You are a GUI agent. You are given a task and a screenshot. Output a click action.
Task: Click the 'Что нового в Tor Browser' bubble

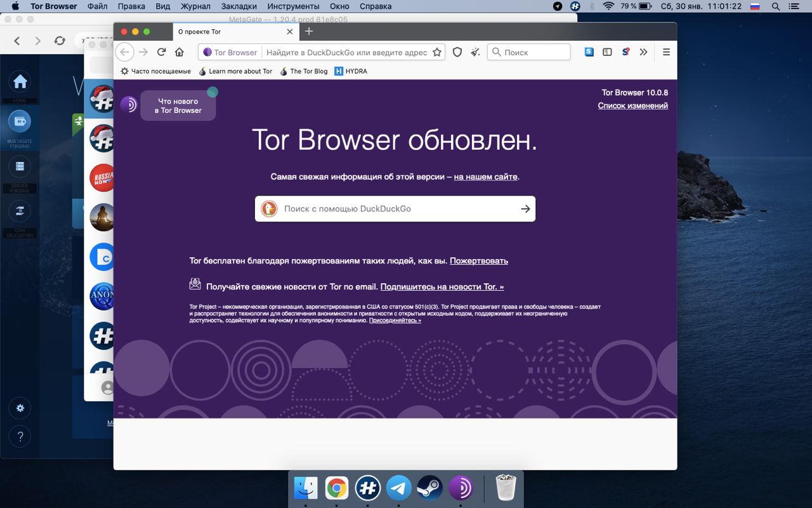[x=178, y=105]
